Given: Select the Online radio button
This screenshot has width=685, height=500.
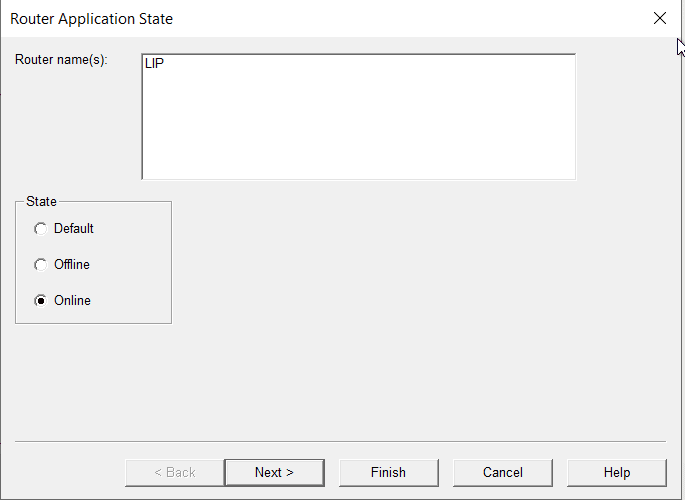Looking at the screenshot, I should coord(41,301).
